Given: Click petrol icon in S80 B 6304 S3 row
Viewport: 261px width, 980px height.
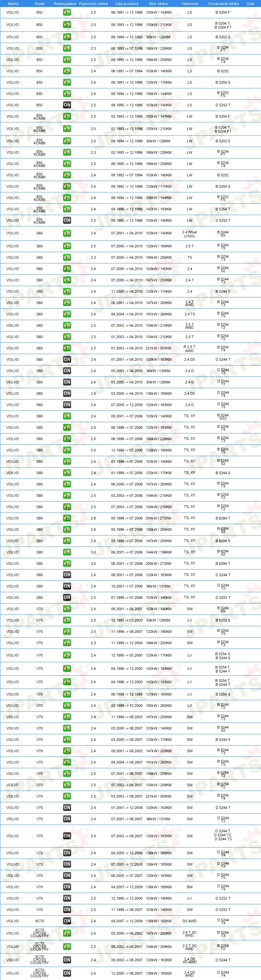Looking at the screenshot, I should 67,530.
